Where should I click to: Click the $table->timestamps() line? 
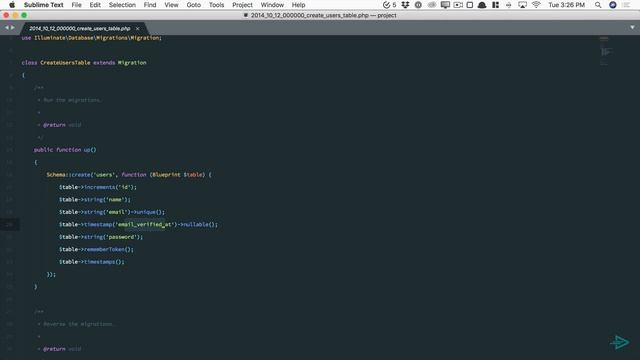tap(92, 262)
